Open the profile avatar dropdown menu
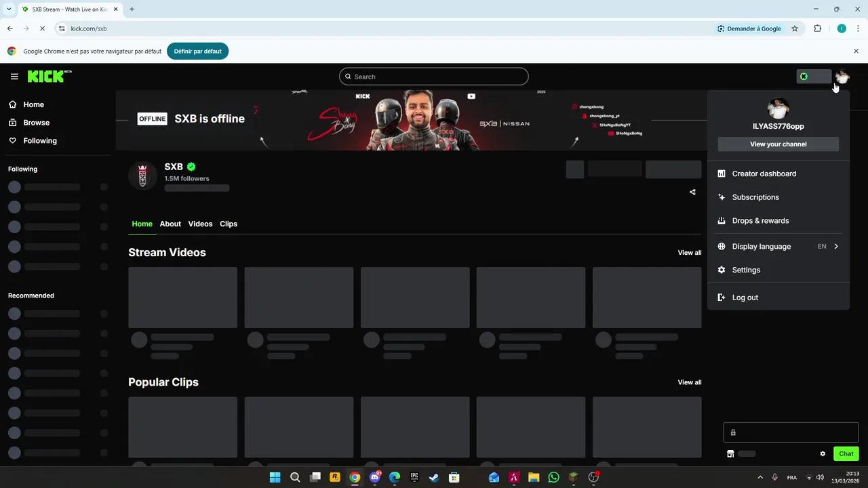Viewport: 868px width, 488px height. point(842,76)
